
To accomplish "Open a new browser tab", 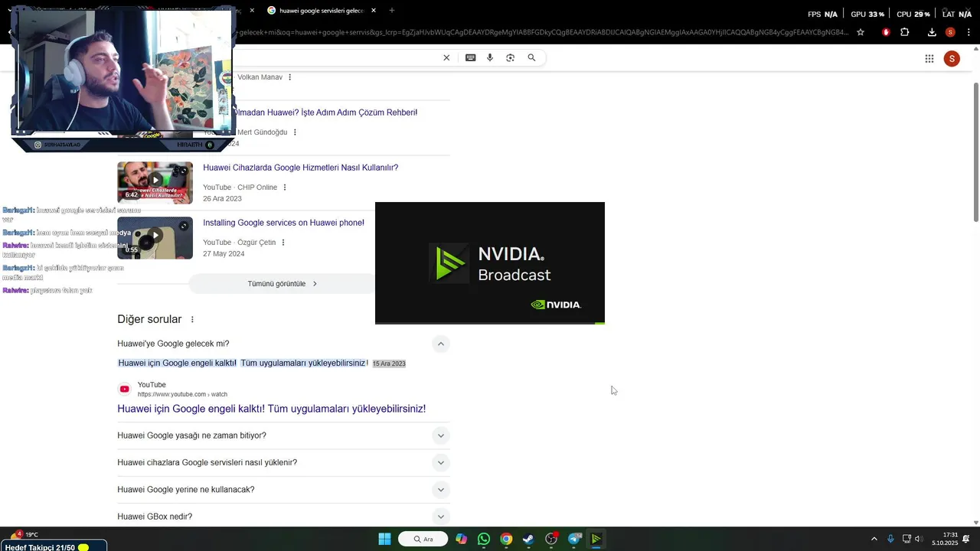I will 392,11.
